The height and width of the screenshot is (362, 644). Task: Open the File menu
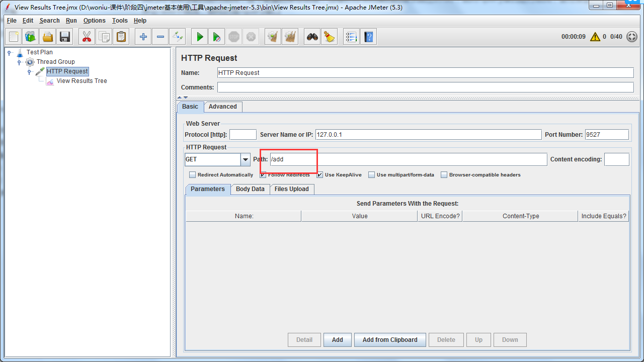point(12,21)
